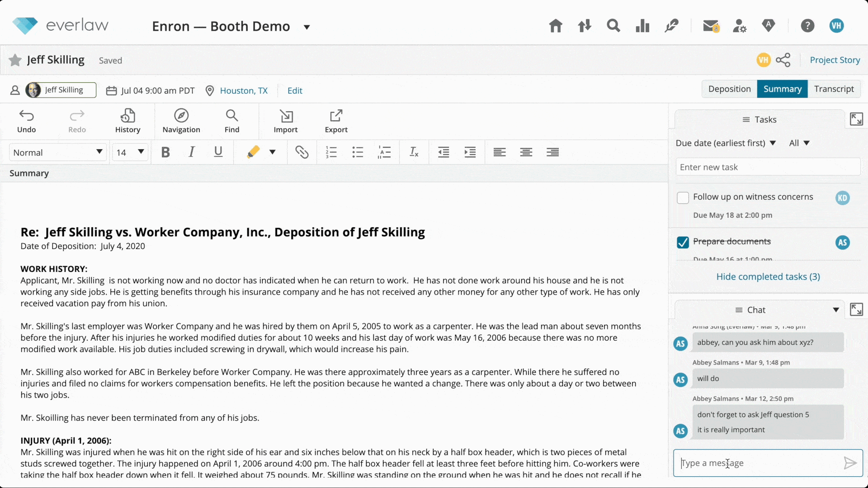This screenshot has width=868, height=488.
Task: Uncheck the Prepare documents task
Action: coord(683,243)
